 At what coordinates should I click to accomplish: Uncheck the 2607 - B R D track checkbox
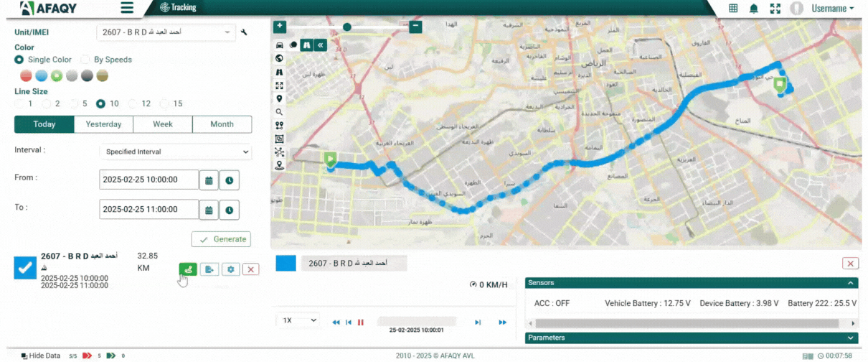coord(25,268)
